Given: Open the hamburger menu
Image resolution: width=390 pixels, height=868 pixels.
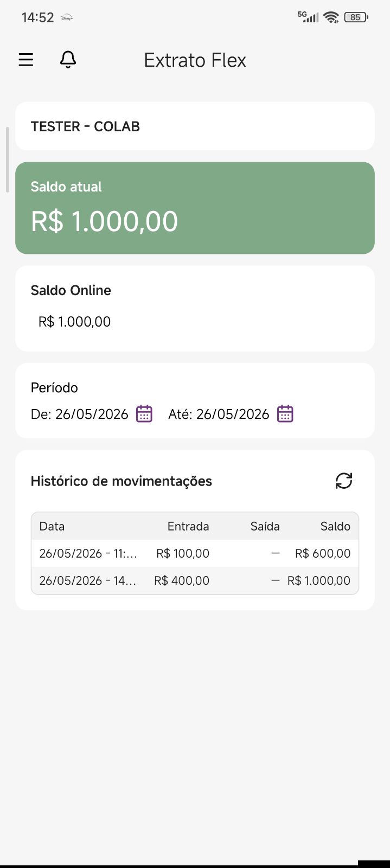Looking at the screenshot, I should click(x=26, y=60).
